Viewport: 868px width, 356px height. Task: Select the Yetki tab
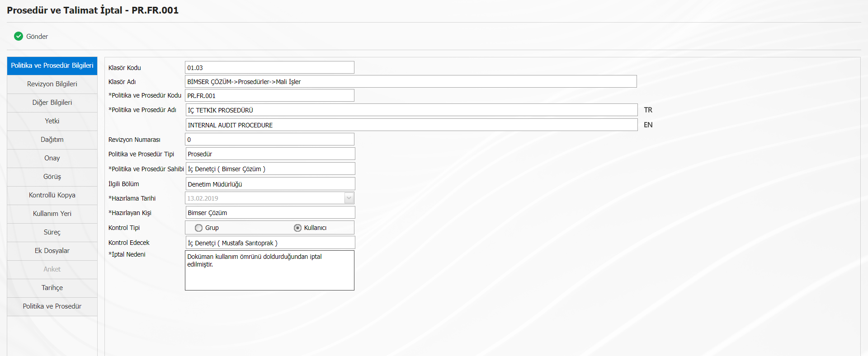click(x=52, y=121)
